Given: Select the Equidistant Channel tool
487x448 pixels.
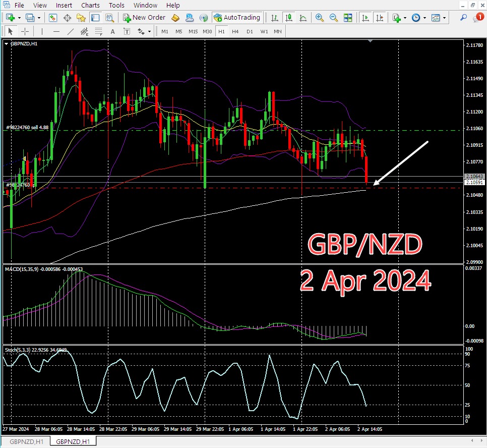Looking at the screenshot, I should pyautogui.click(x=85, y=31).
